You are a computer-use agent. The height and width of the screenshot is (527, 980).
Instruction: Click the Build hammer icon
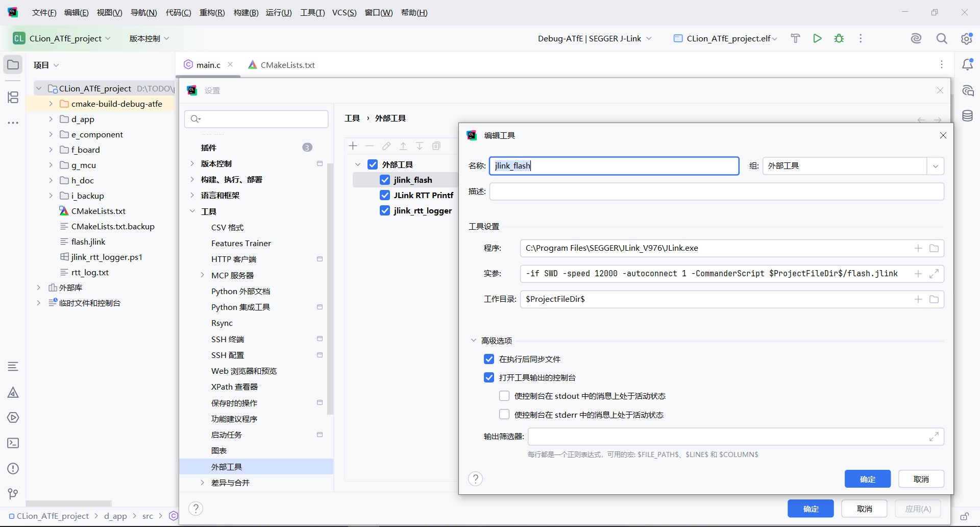coord(795,38)
